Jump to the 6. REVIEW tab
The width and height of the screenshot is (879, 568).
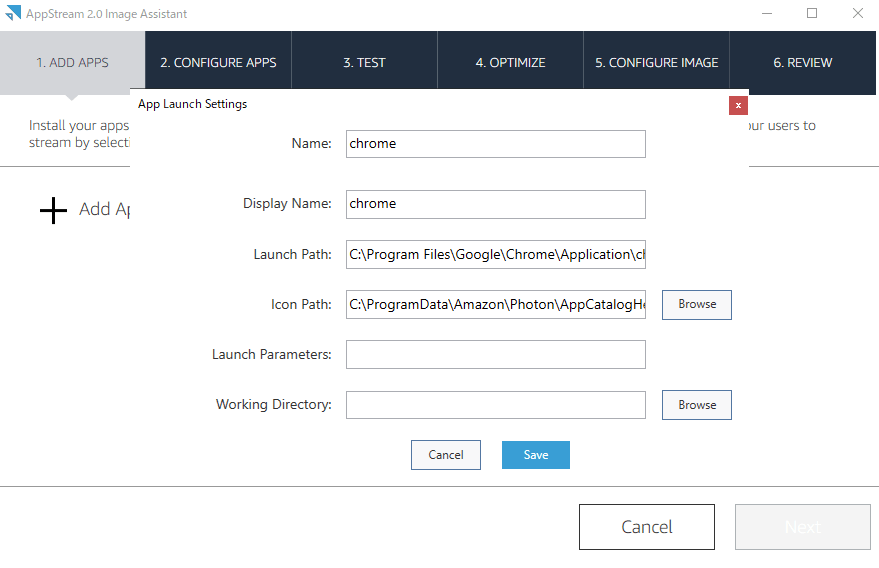tap(803, 63)
